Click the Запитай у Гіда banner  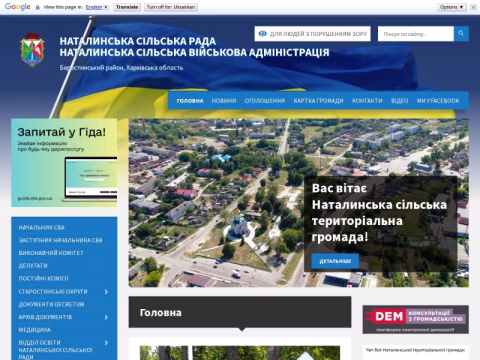[x=64, y=163]
